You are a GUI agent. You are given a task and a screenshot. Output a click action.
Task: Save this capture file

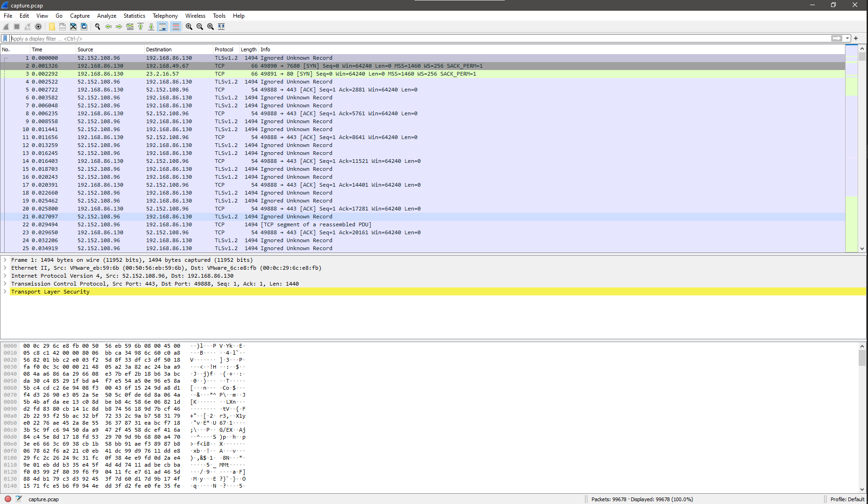pos(63,27)
